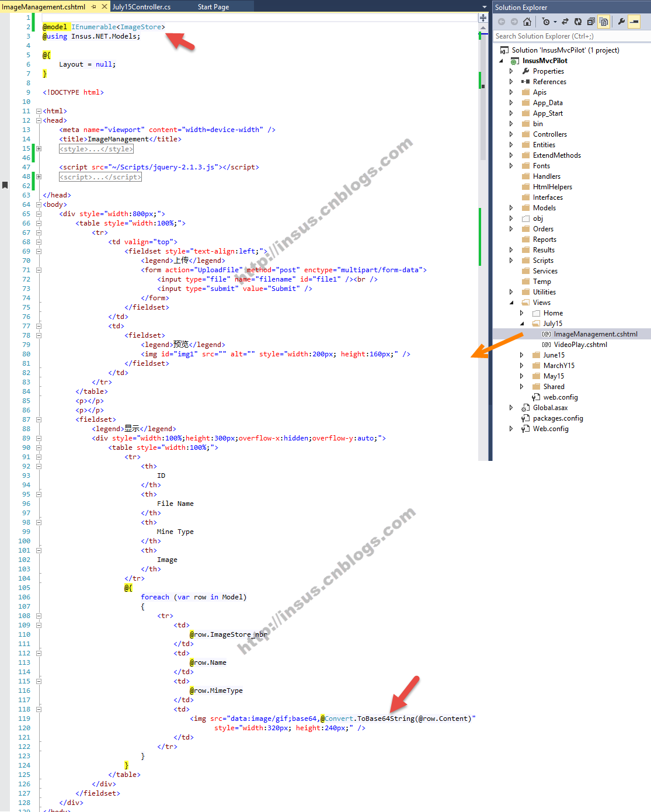Expand the Controllers folder

click(x=511, y=134)
